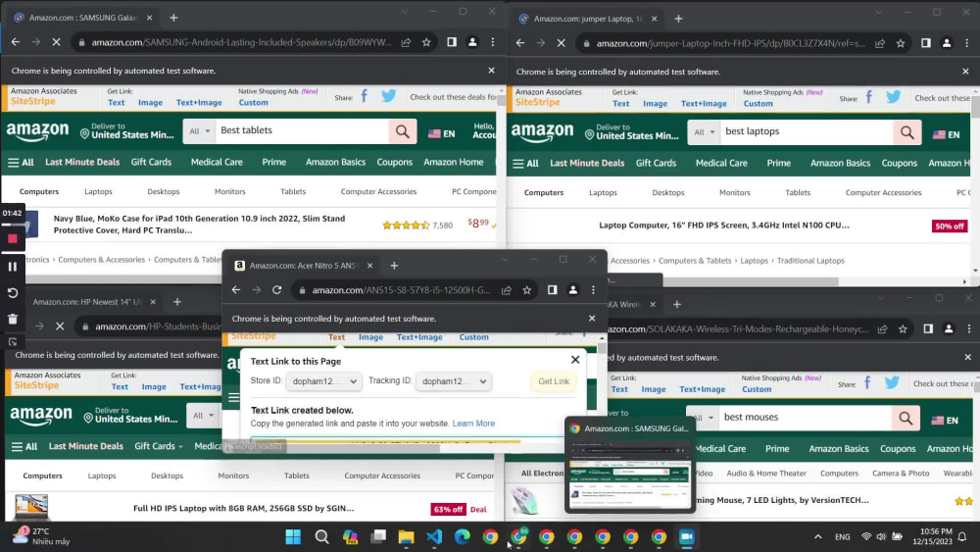Screen dimensions: 980x552
Task: Delete recording with trash icon
Action: 13,319
